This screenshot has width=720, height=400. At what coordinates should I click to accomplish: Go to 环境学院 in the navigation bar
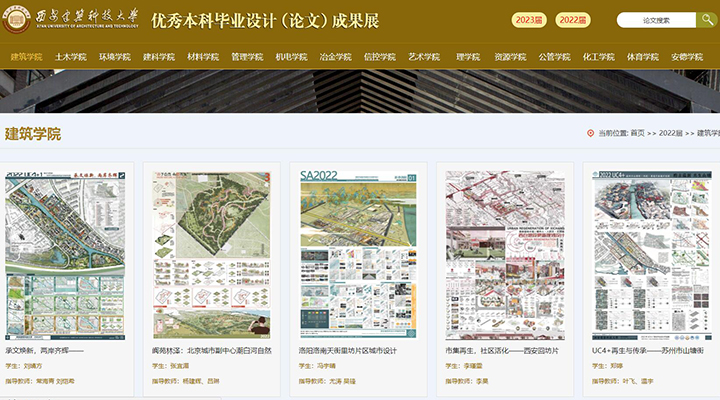[x=115, y=57]
